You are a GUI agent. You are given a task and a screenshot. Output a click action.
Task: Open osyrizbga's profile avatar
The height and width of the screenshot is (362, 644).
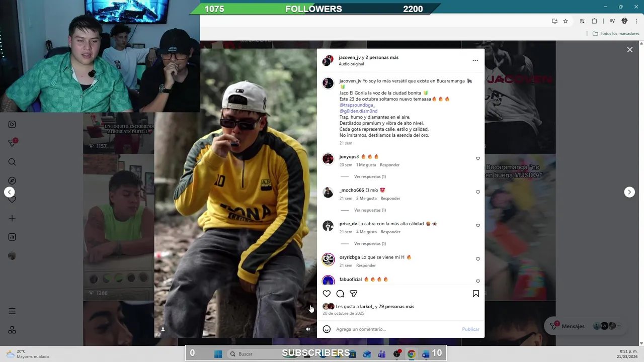coord(328,259)
